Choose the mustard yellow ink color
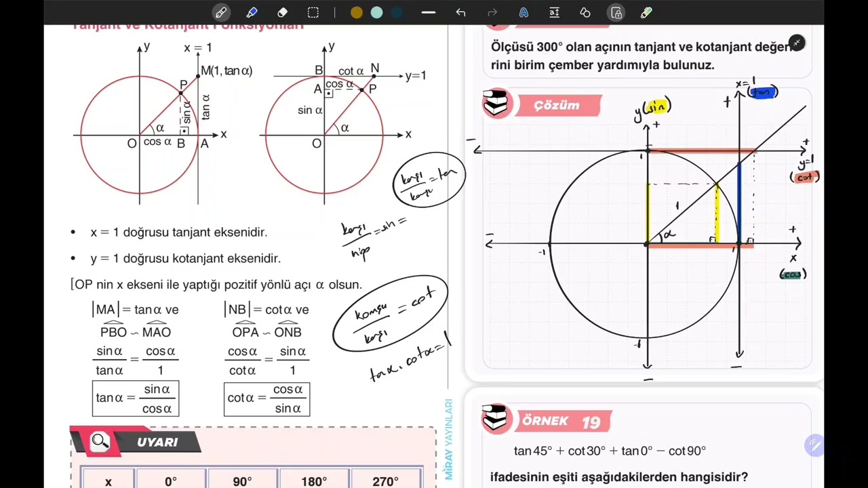The height and width of the screenshot is (488, 868). (357, 12)
